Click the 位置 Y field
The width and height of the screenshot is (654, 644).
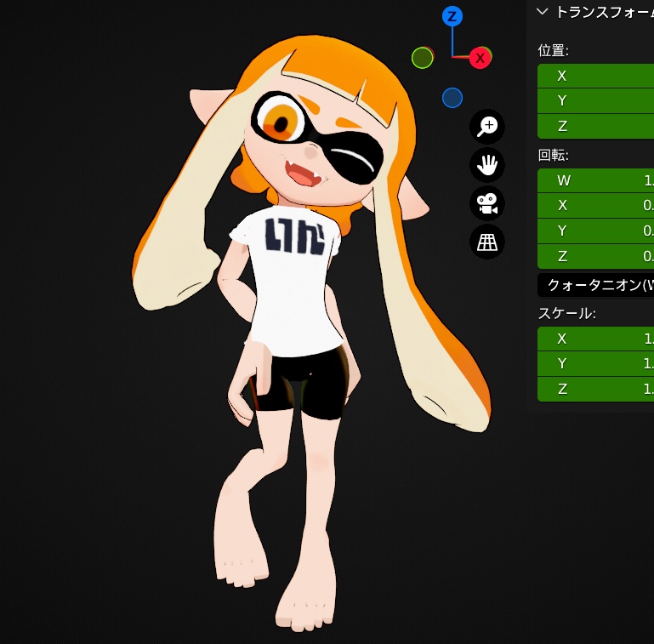(596, 100)
